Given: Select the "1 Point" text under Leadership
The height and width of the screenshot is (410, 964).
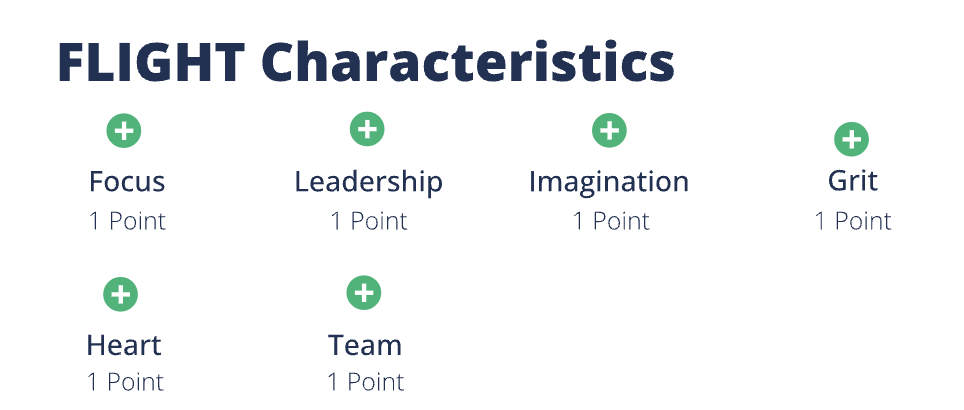Looking at the screenshot, I should (369, 221).
